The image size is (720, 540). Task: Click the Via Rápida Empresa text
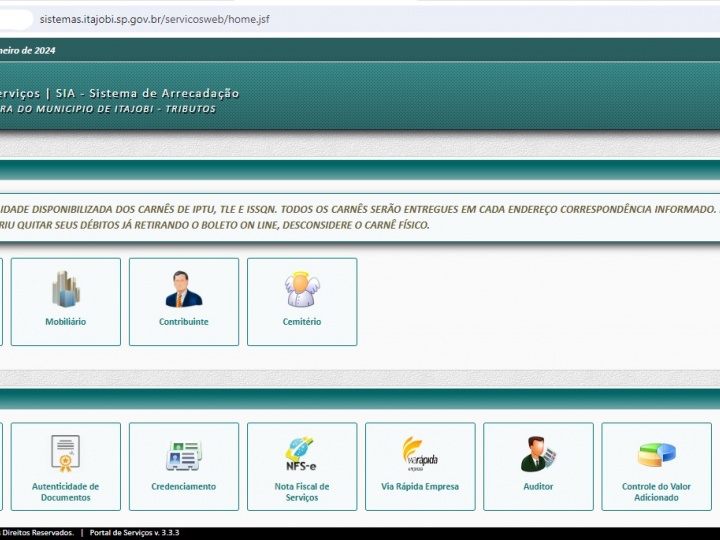pos(420,487)
